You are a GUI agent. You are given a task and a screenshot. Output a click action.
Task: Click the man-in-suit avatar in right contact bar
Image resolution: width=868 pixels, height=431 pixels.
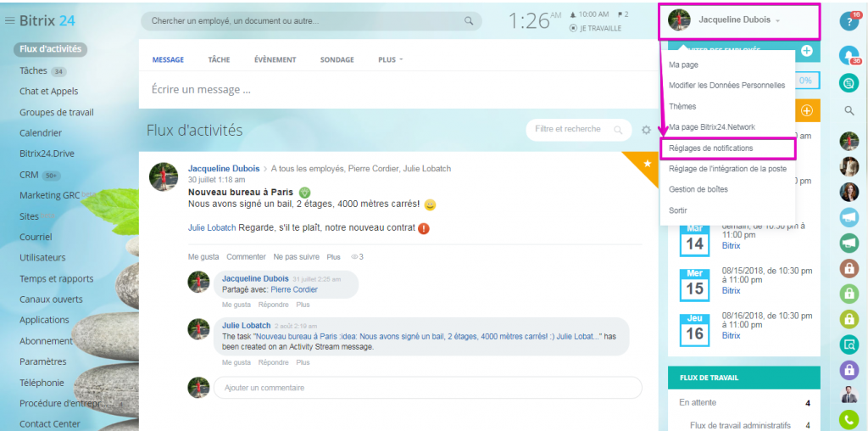click(x=849, y=395)
